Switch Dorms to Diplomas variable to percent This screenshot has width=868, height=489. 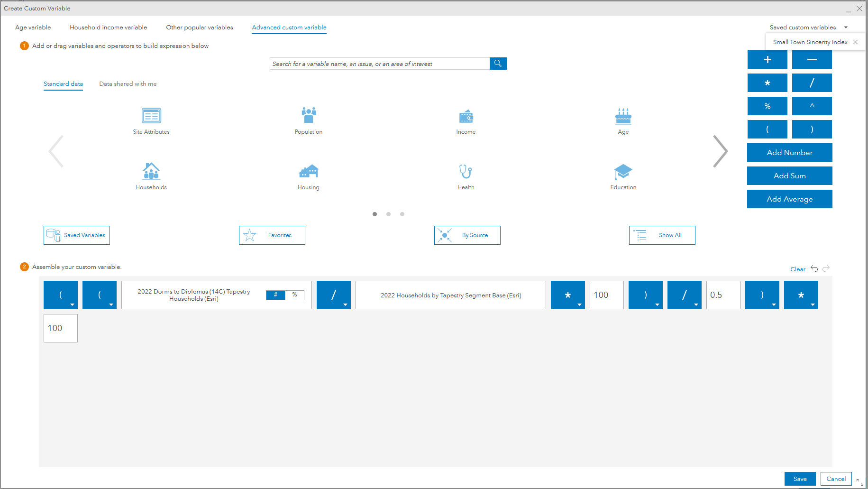click(295, 295)
